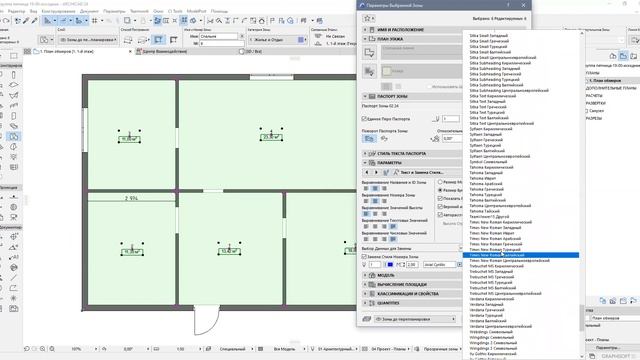This screenshot has height=360, width=640.
Task: Select font 'Tahoma Кириллический'
Action: [491, 167]
